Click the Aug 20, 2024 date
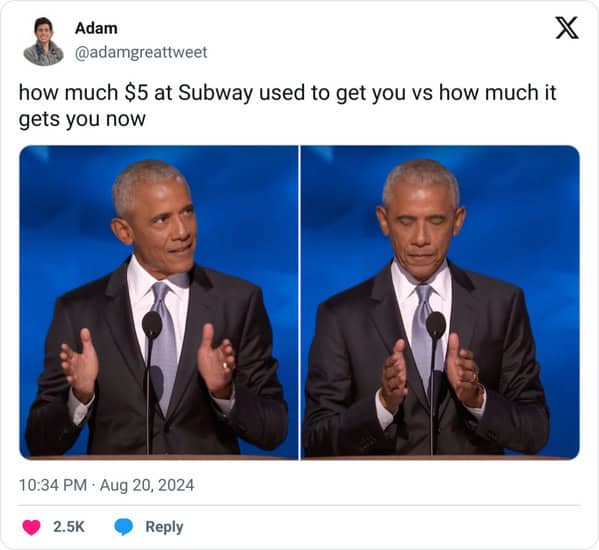 tap(147, 485)
